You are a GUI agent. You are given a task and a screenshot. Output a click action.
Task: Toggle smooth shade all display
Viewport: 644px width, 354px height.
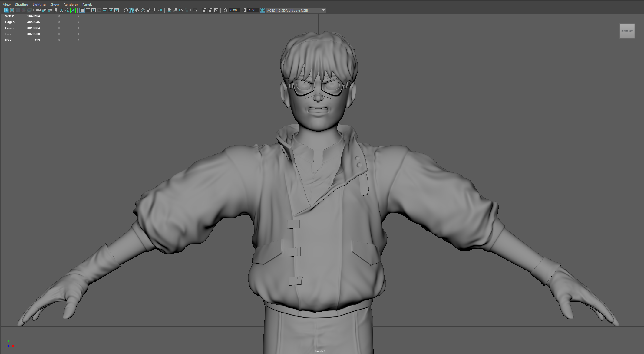click(131, 10)
